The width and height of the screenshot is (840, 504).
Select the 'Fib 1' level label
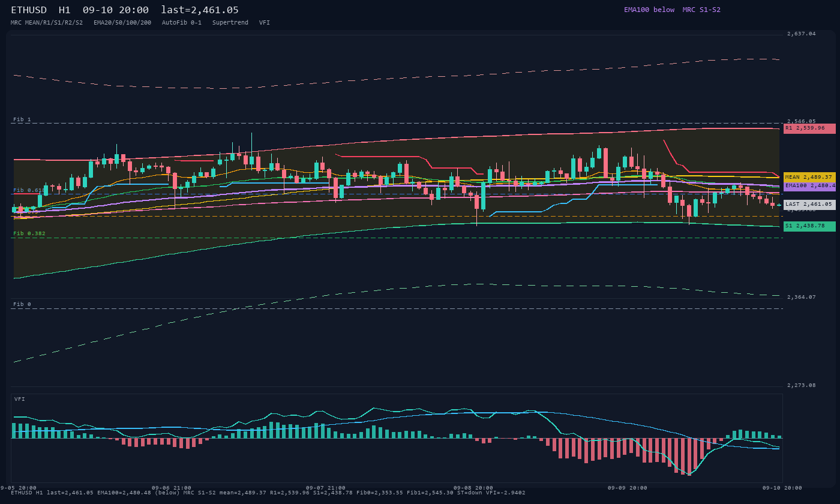pyautogui.click(x=22, y=119)
